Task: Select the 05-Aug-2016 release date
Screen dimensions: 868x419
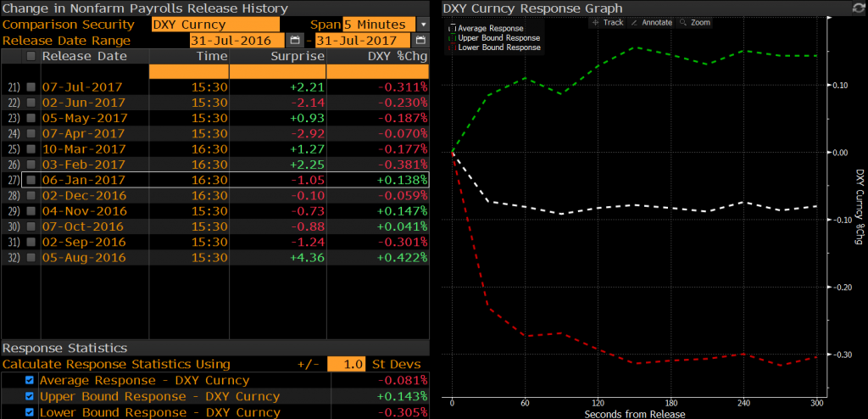Action: pyautogui.click(x=84, y=258)
